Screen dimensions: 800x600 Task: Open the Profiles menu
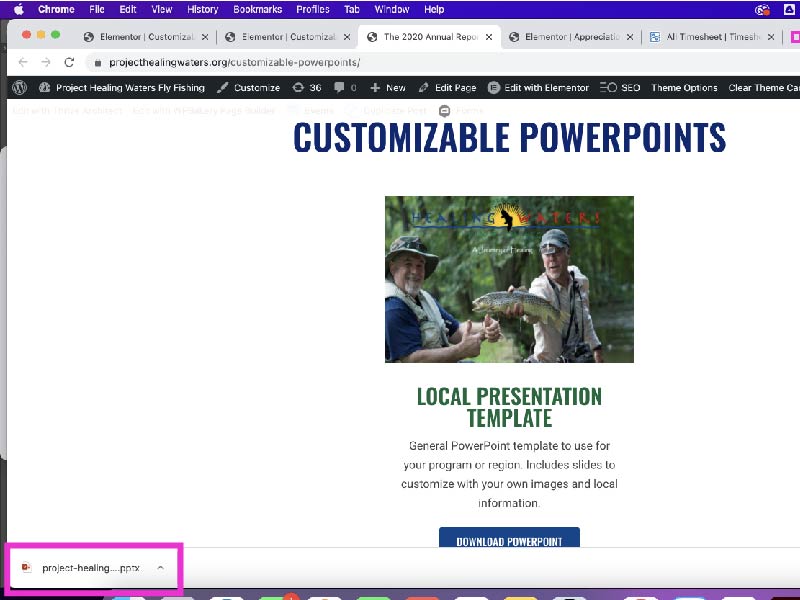313,9
